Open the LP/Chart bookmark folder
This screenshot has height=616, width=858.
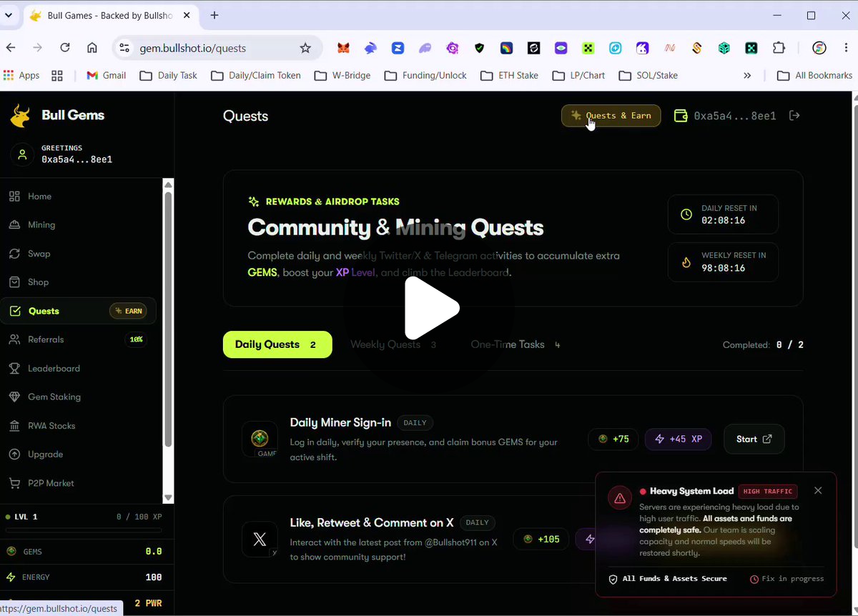pyautogui.click(x=578, y=75)
